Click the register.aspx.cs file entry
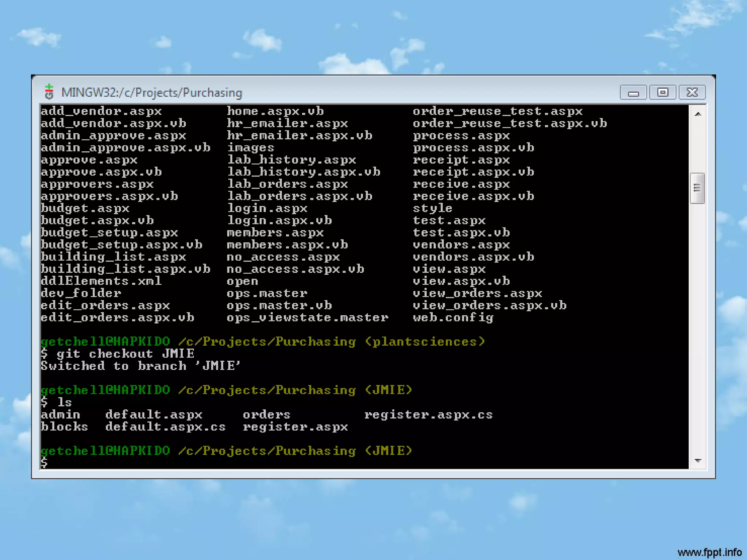This screenshot has width=747, height=560. click(x=428, y=415)
